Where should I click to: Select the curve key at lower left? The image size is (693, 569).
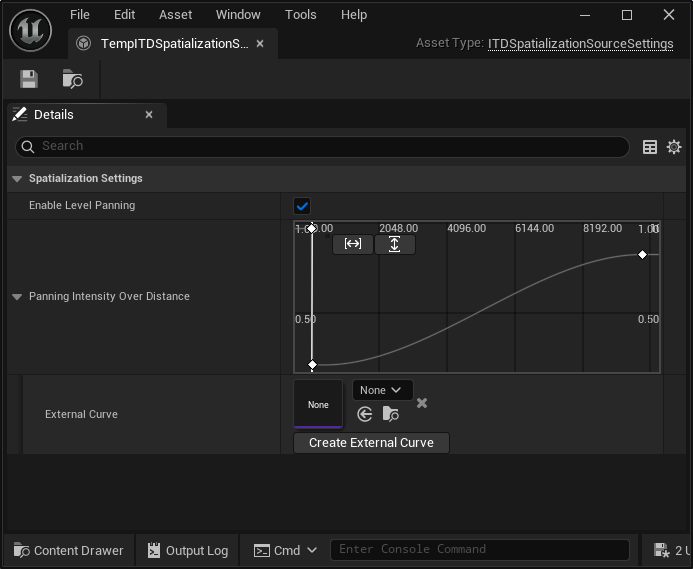[x=312, y=365]
